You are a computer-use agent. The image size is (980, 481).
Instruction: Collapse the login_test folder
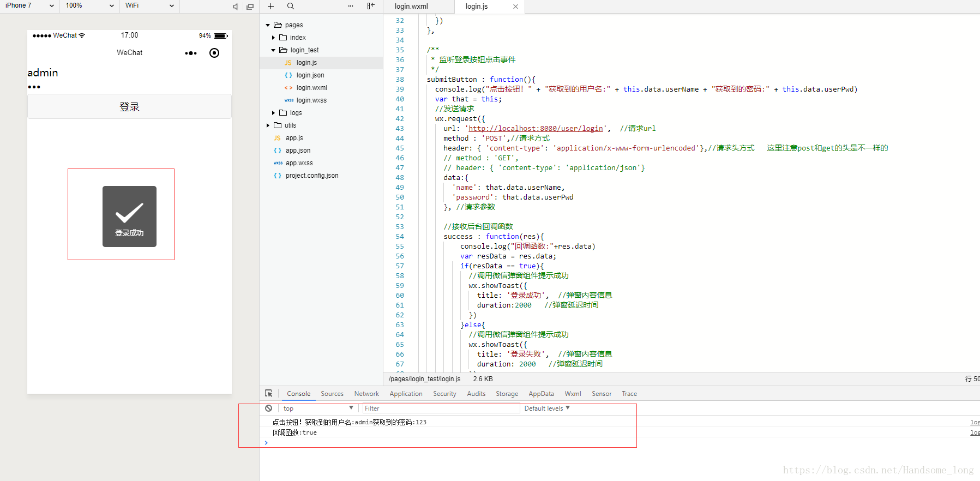273,50
